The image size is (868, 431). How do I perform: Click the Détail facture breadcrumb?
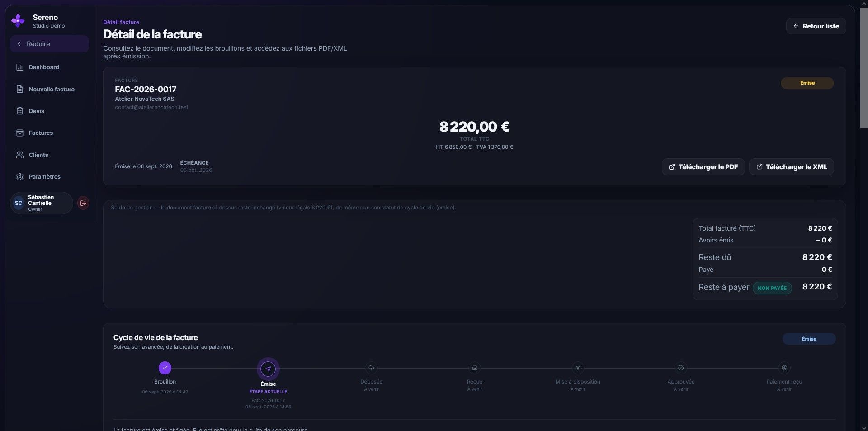pos(121,22)
